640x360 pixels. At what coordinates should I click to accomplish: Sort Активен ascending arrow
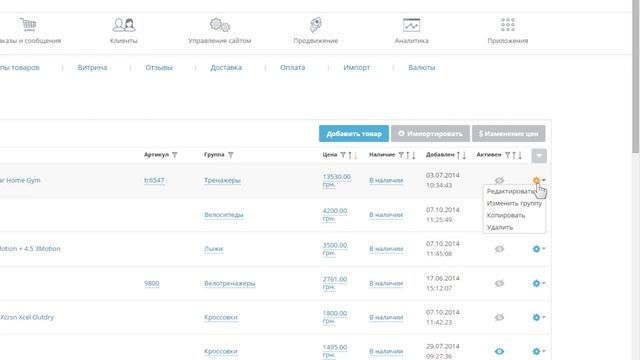click(x=514, y=155)
